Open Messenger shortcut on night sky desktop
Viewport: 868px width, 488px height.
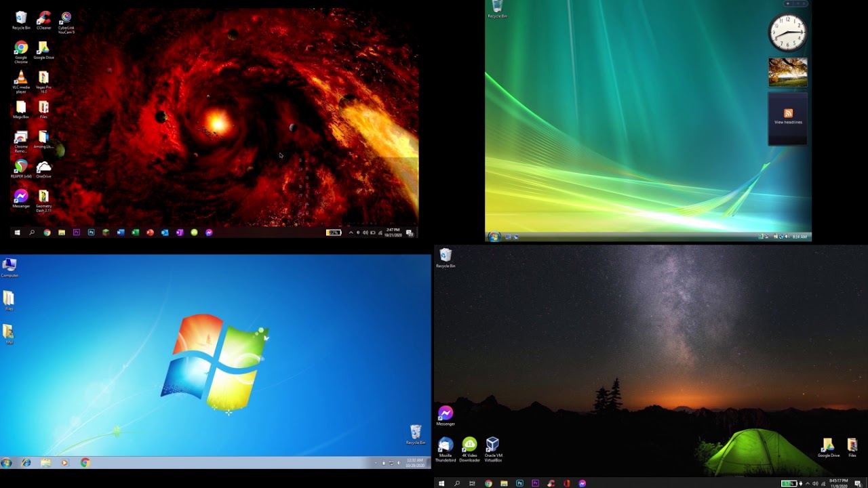446,415
